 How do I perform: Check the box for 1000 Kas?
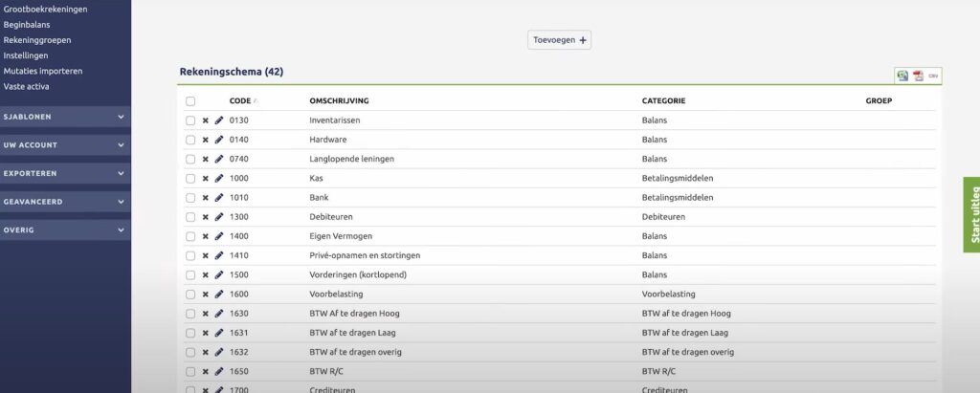190,179
